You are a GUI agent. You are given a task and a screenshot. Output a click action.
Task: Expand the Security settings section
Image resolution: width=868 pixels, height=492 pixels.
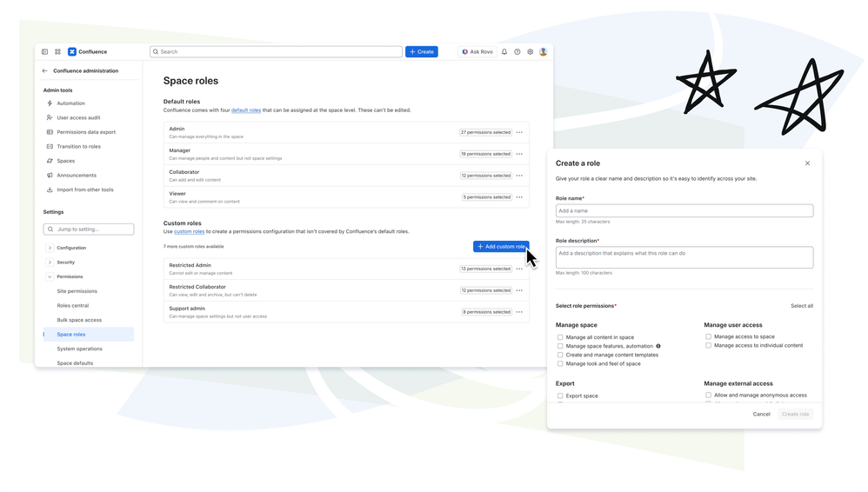click(50, 263)
